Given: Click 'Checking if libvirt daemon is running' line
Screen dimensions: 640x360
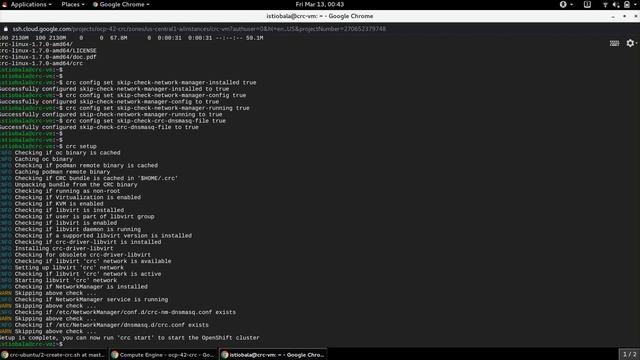Looking at the screenshot, I should click(x=78, y=229).
